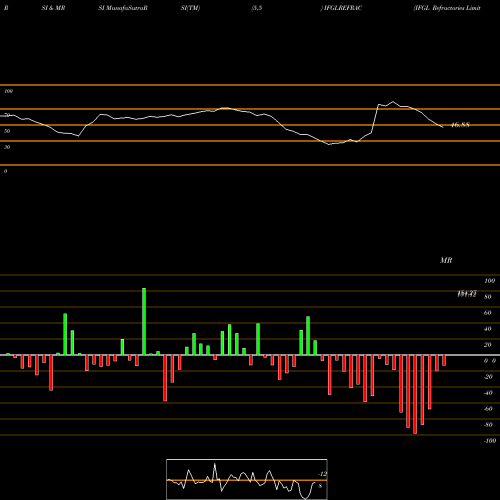Image resolution: width=500 pixels, height=500 pixels.
Task: Click the MR axis label 20
Action: 488,345
